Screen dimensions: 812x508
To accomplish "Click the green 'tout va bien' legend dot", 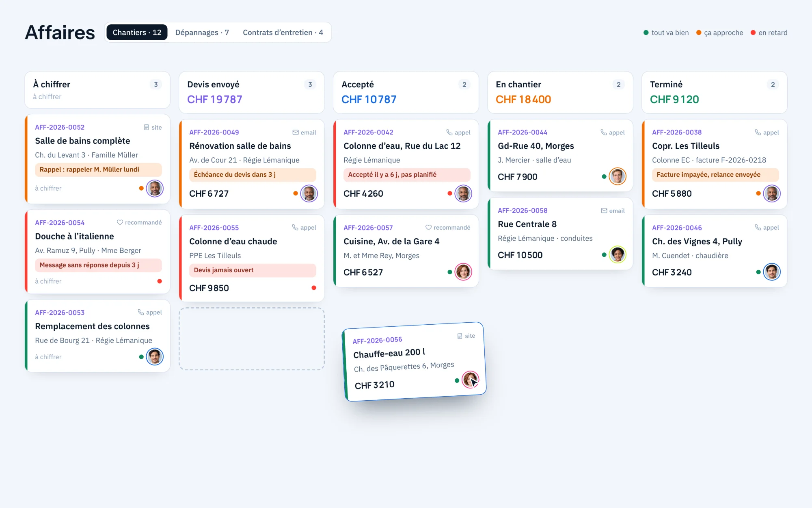I will point(646,33).
